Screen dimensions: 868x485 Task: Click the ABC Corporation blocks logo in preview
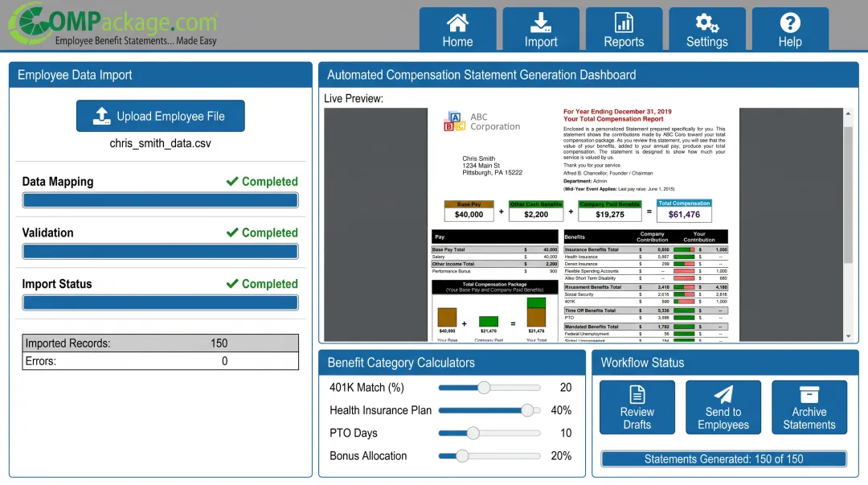coord(454,121)
